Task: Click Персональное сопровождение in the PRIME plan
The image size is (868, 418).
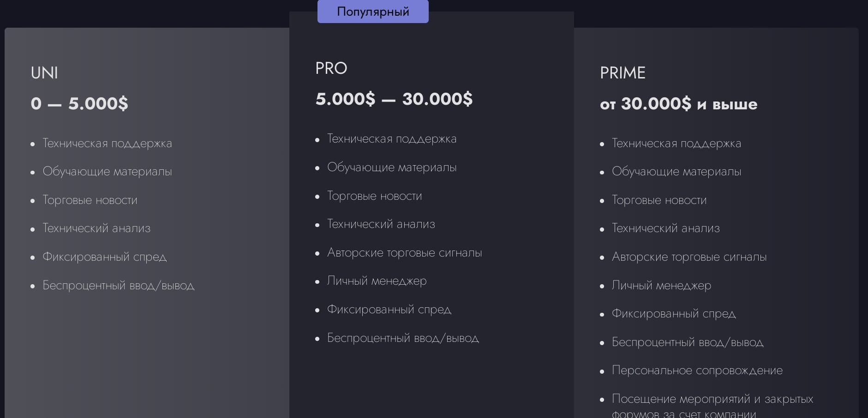Action: coord(697,370)
